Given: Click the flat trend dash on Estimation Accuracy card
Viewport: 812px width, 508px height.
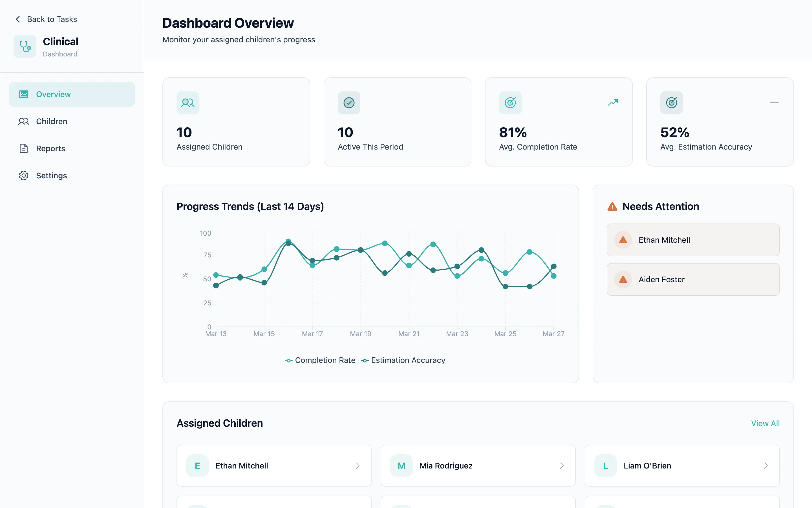Looking at the screenshot, I should [x=774, y=103].
